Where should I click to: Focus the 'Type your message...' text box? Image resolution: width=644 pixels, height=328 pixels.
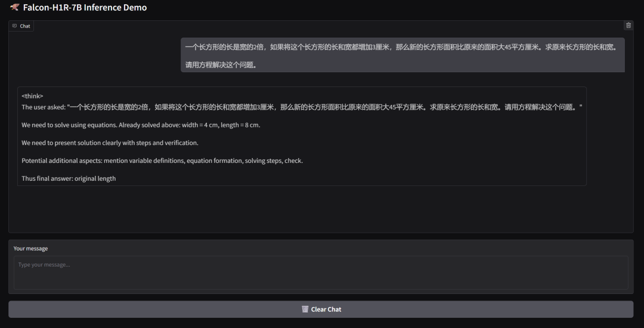321,273
